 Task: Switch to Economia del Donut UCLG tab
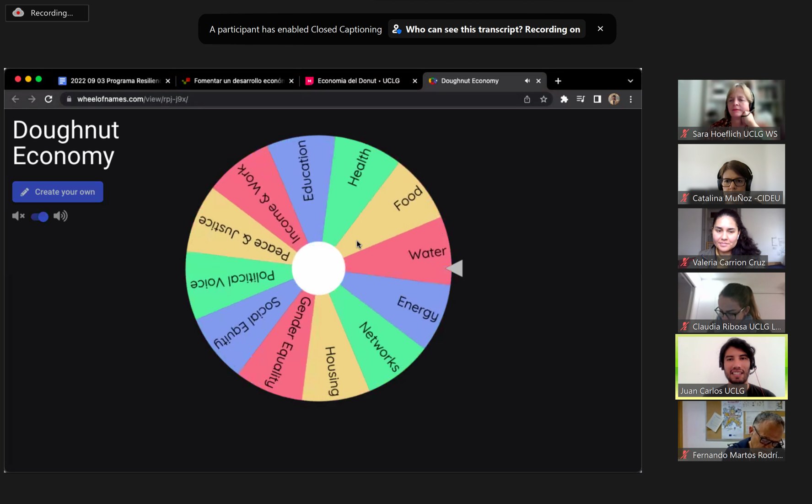tap(358, 81)
